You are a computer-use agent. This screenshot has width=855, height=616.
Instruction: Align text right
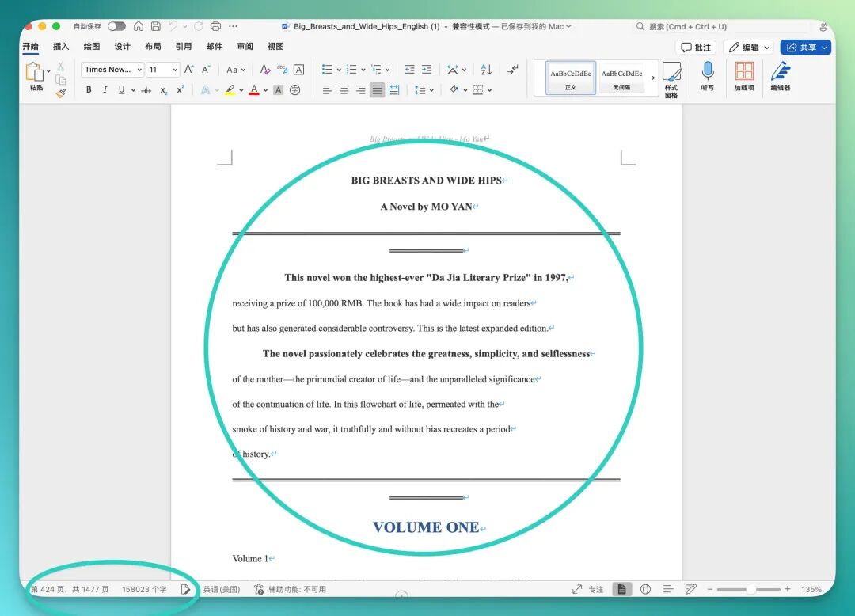click(x=360, y=90)
